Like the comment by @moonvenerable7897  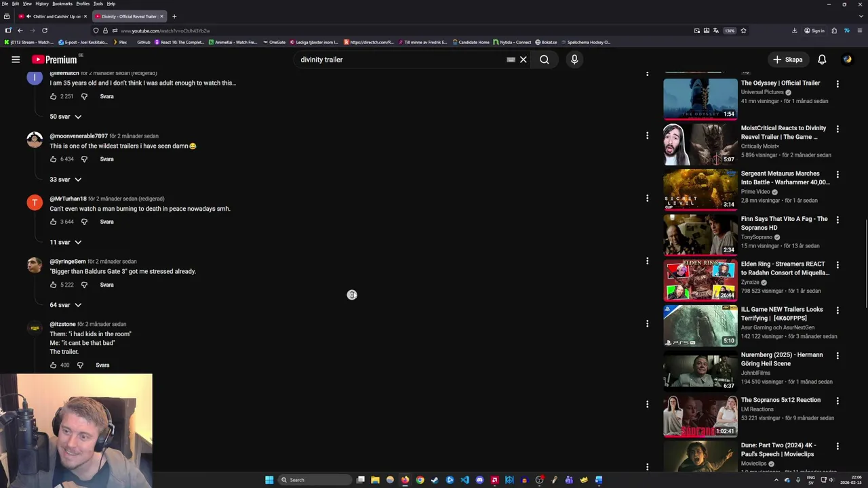(x=54, y=159)
